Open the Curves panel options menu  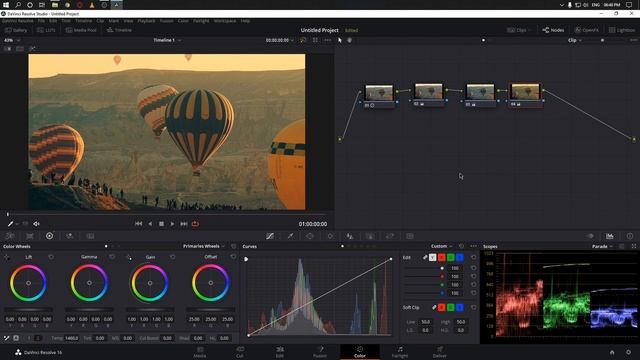pyautogui.click(x=473, y=246)
